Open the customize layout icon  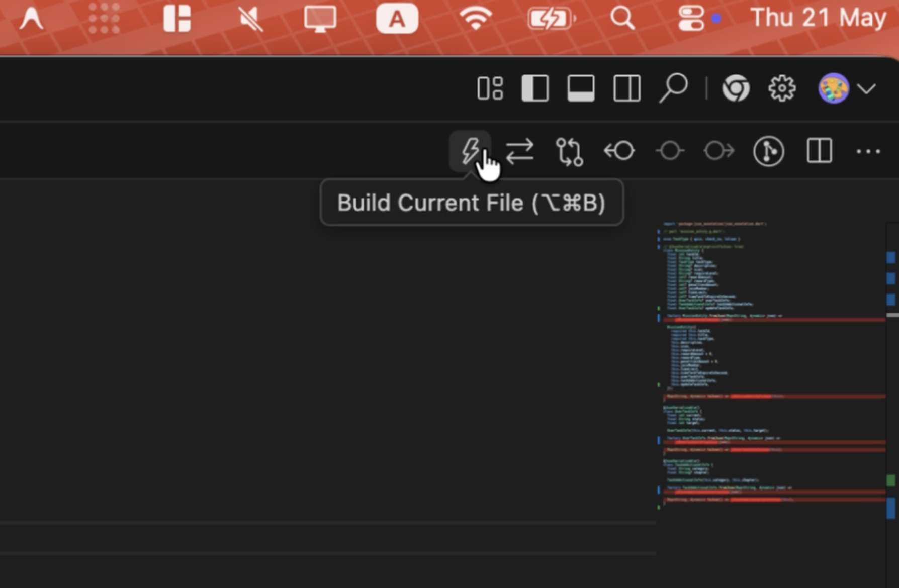click(490, 88)
